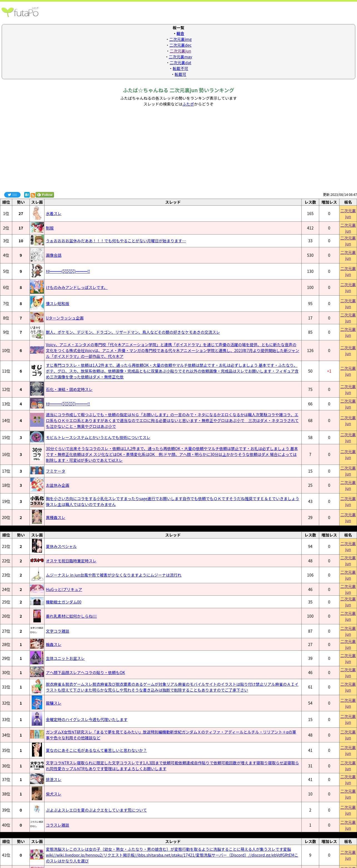Screen dimensions: 357x868
Task: Open the Uターンラッシュ企画 thread
Action: (65, 318)
